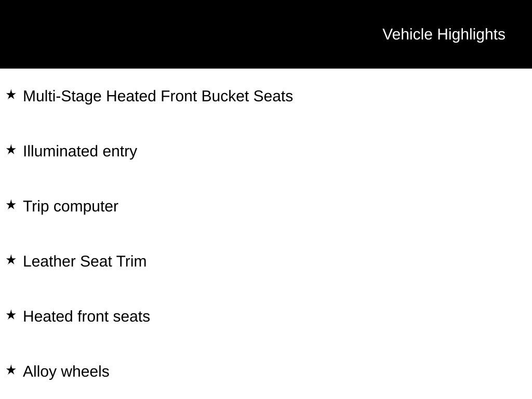Select the Illuminated entry highlight text
This screenshot has height=399, width=532.
[x=80, y=151]
